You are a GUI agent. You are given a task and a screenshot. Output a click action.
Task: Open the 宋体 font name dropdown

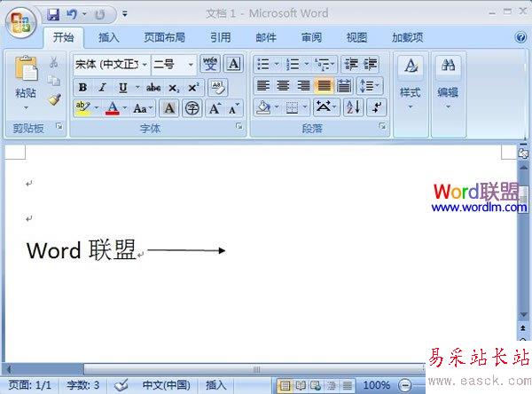145,64
